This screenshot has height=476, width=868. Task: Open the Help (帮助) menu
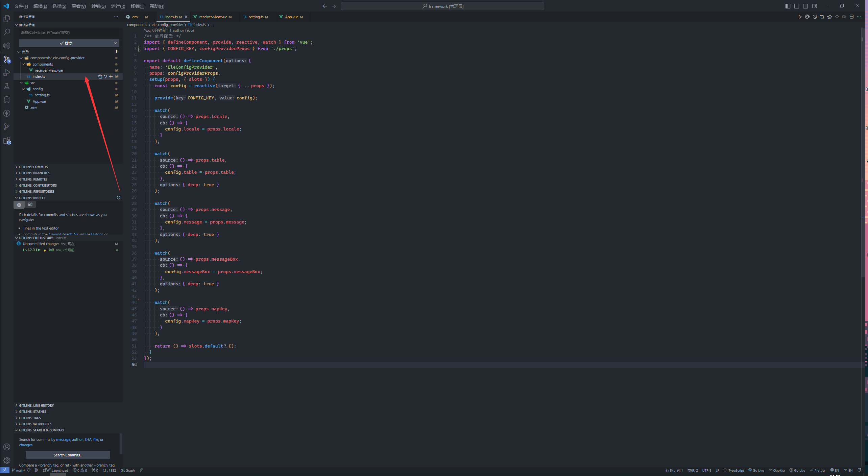[157, 6]
